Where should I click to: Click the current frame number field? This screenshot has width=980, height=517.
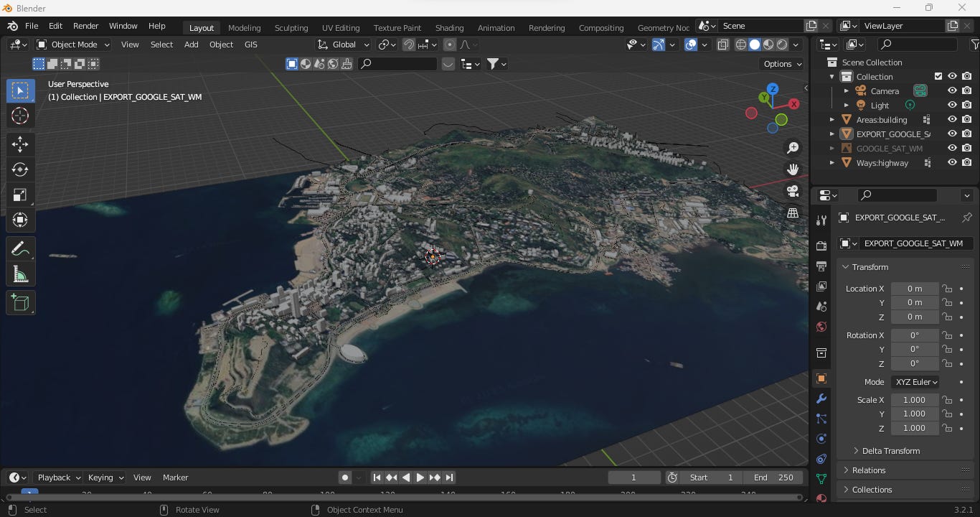(x=633, y=478)
